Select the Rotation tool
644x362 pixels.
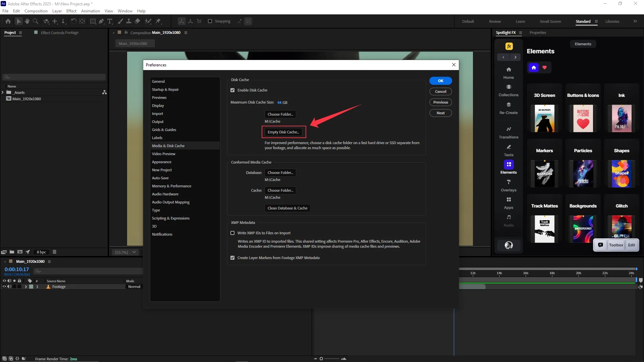pyautogui.click(x=73, y=21)
